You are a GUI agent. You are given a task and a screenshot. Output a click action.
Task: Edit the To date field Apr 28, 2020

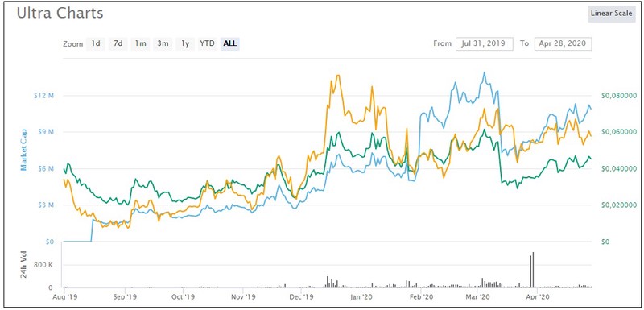point(563,43)
